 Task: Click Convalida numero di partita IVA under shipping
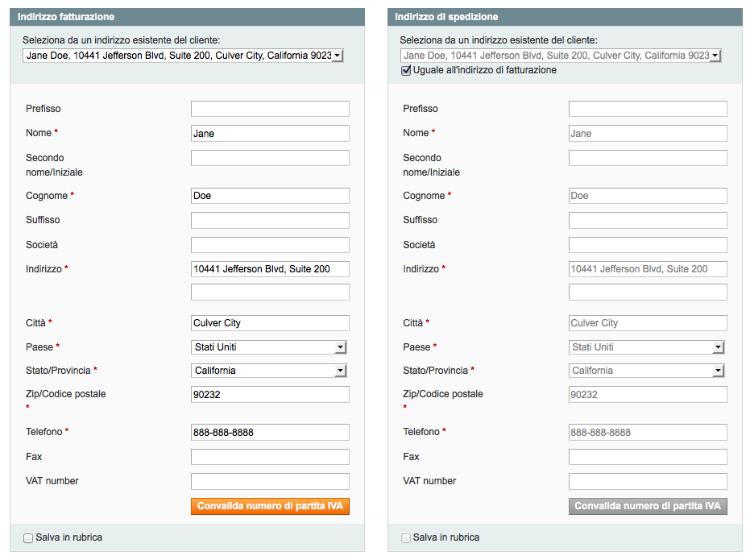(x=648, y=506)
